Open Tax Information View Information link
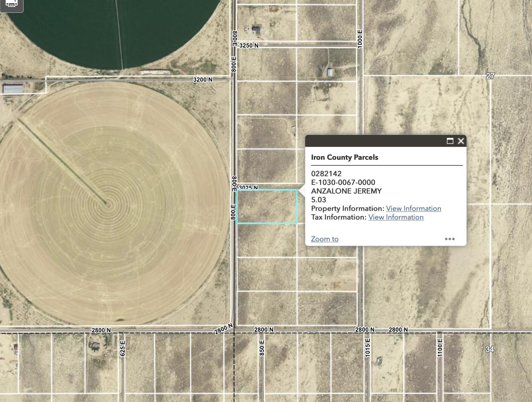 (396, 217)
